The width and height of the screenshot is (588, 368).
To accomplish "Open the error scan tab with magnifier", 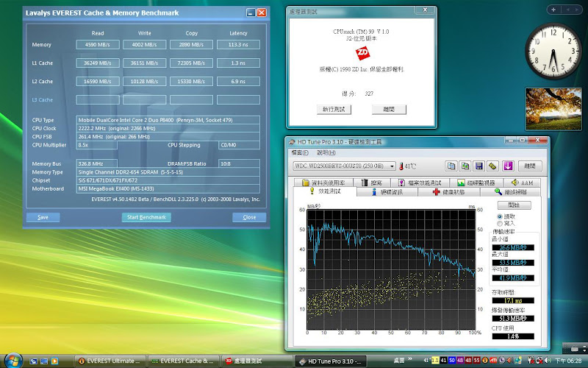I will pyautogui.click(x=510, y=192).
